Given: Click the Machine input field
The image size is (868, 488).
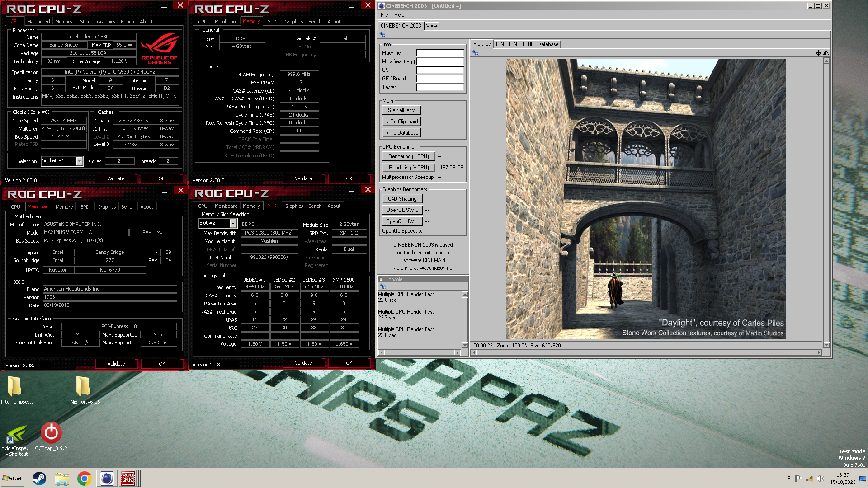Looking at the screenshot, I should click(x=440, y=53).
